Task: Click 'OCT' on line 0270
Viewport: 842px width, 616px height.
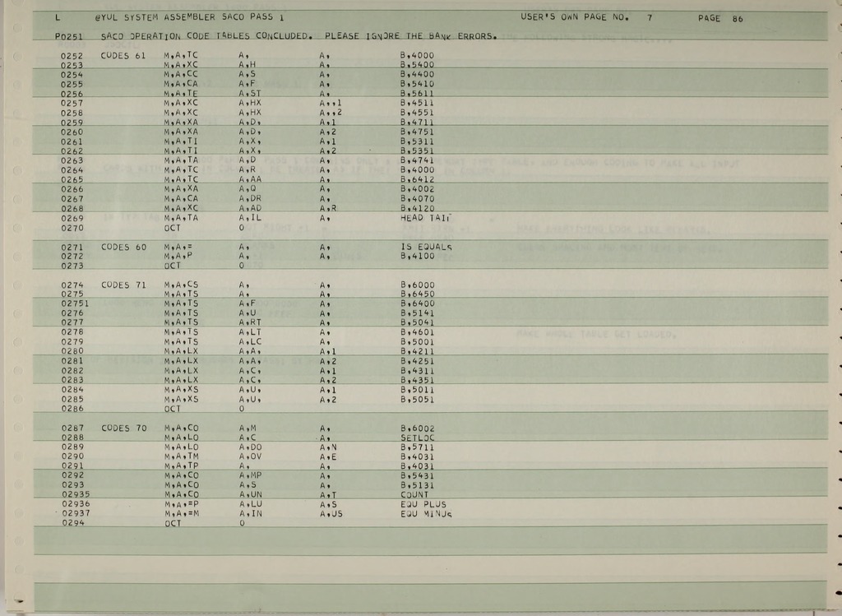Action: point(173,228)
